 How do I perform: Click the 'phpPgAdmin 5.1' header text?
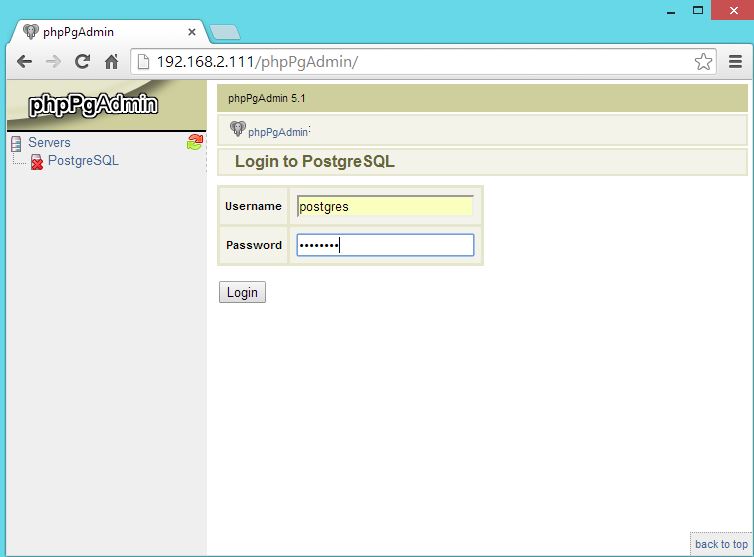pyautogui.click(x=266, y=98)
